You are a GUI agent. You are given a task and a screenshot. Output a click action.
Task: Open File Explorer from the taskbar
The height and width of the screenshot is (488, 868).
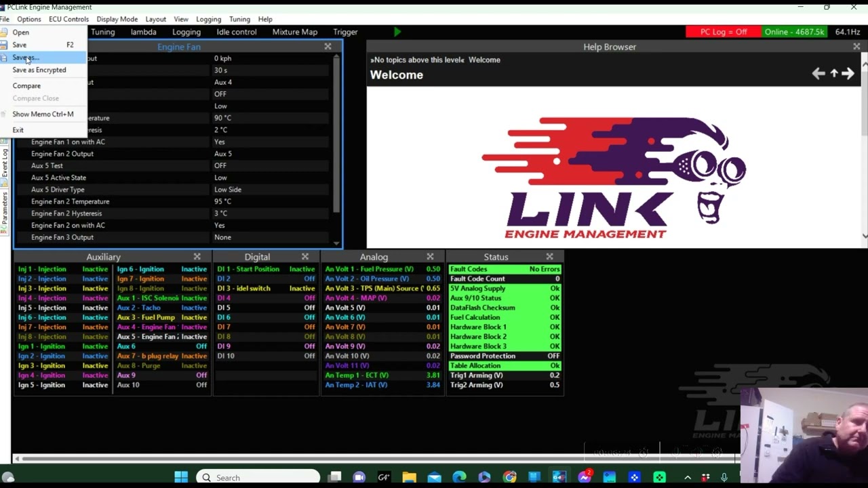409,477
